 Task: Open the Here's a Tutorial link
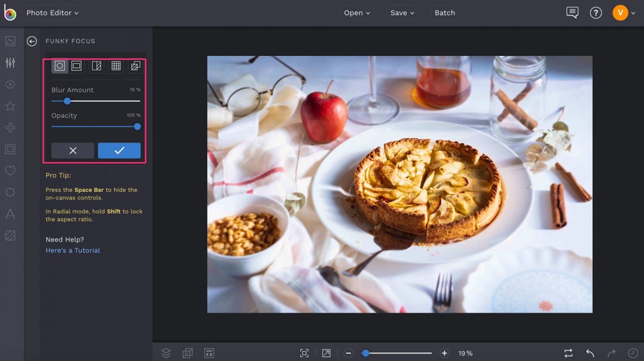tap(73, 250)
